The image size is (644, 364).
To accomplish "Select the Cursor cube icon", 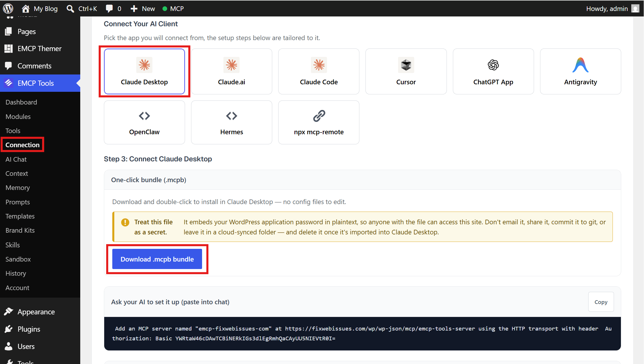I will click(x=406, y=65).
